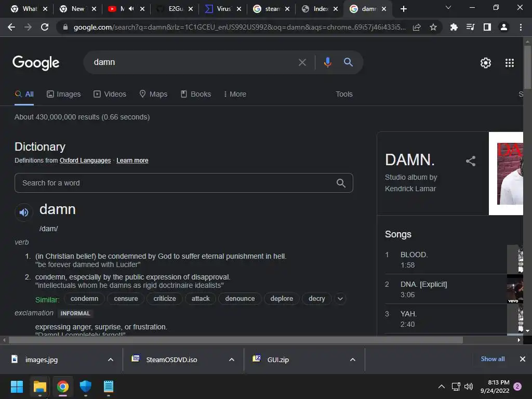Click the decry synonym chip
The height and width of the screenshot is (399, 532).
(316, 299)
